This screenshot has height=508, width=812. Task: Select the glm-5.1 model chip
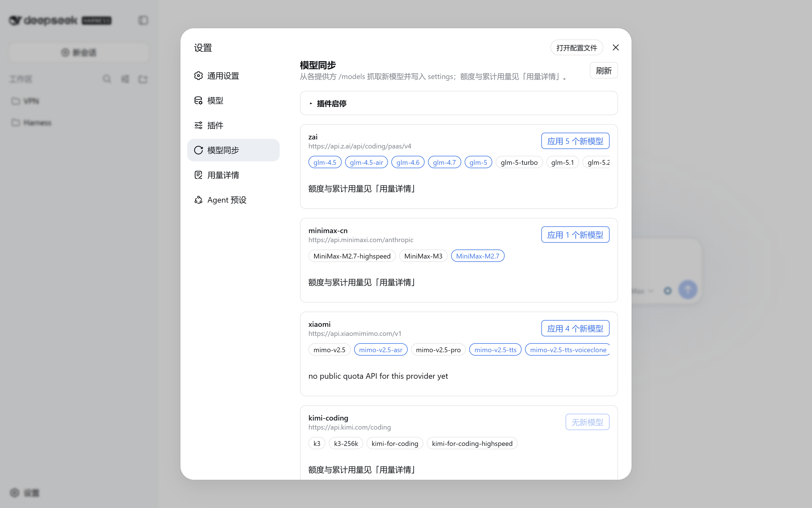[x=562, y=162]
